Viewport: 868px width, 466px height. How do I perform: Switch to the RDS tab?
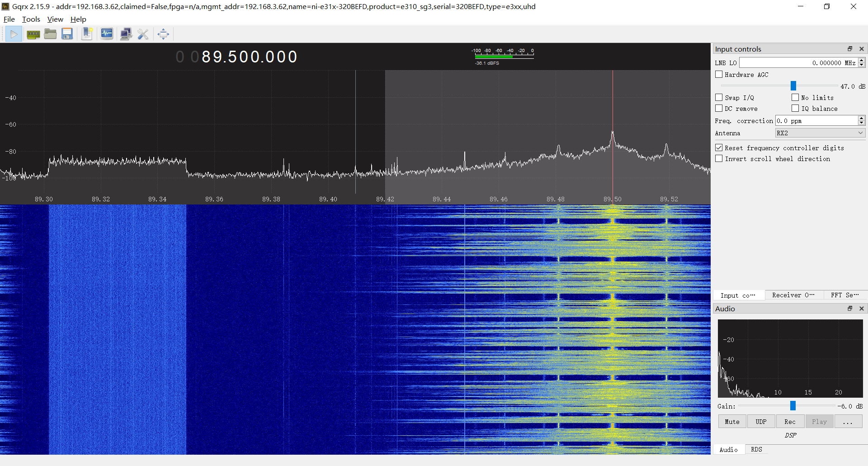click(x=756, y=449)
